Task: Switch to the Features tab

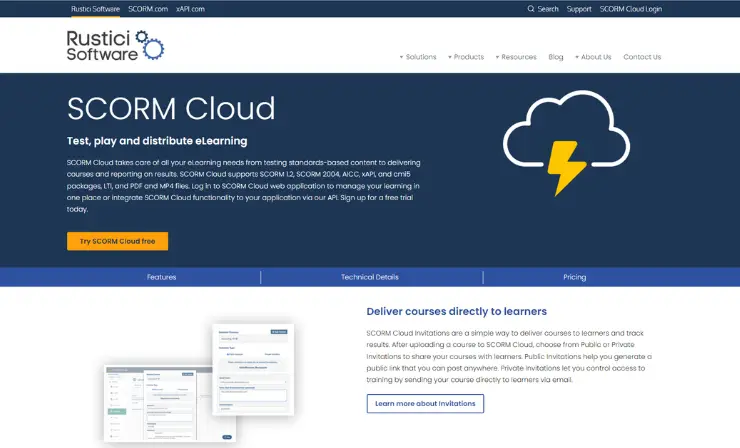Action: click(x=161, y=277)
